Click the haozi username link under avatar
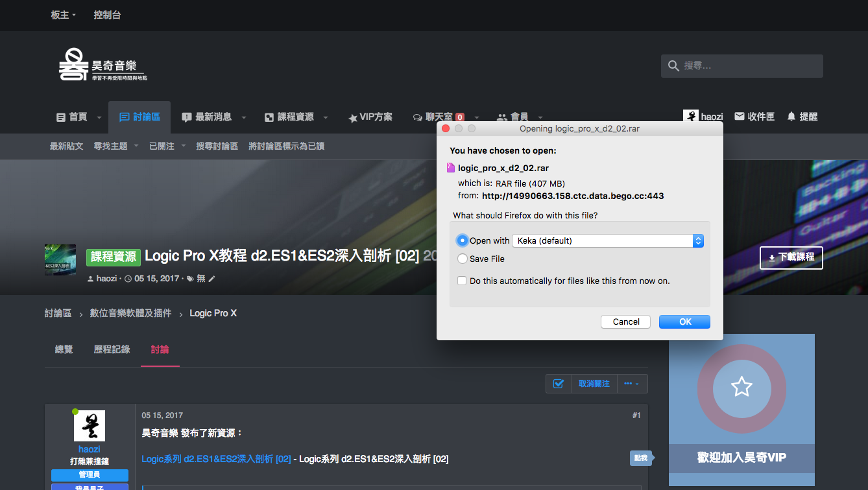 pos(90,449)
